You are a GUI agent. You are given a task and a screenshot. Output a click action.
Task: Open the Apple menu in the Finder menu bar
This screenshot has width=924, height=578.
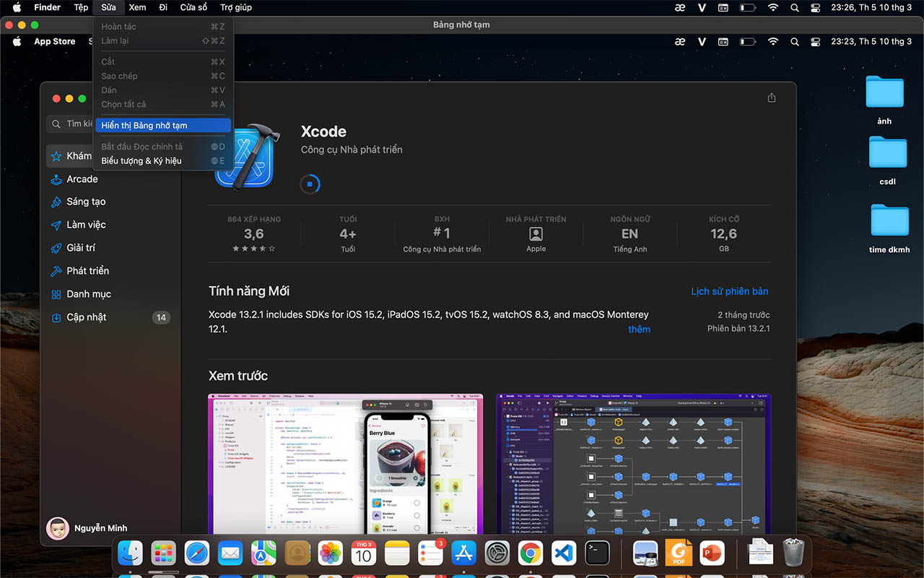coord(17,7)
